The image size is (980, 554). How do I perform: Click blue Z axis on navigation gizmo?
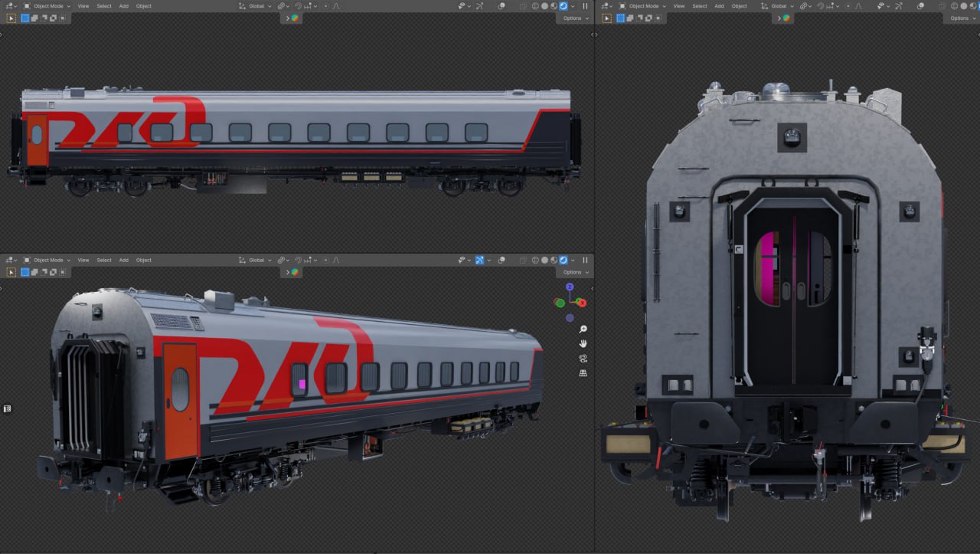(x=570, y=287)
